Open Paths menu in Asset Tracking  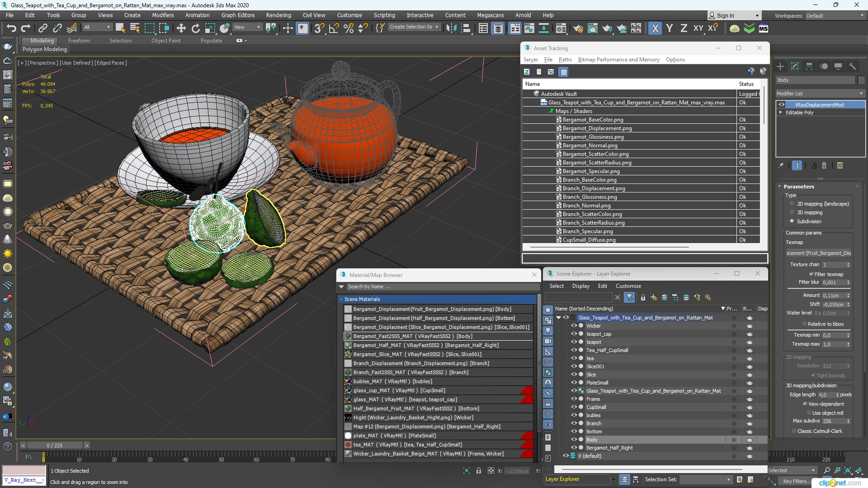click(565, 60)
